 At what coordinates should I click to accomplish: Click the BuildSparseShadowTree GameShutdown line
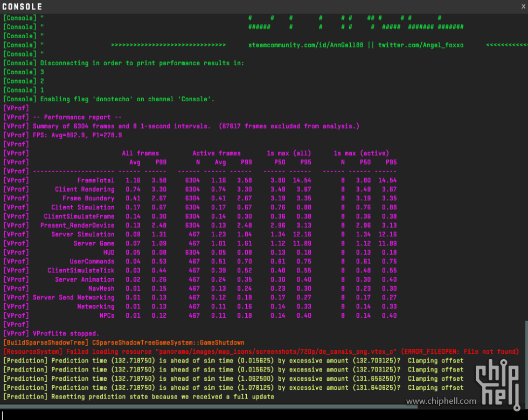tap(124, 342)
